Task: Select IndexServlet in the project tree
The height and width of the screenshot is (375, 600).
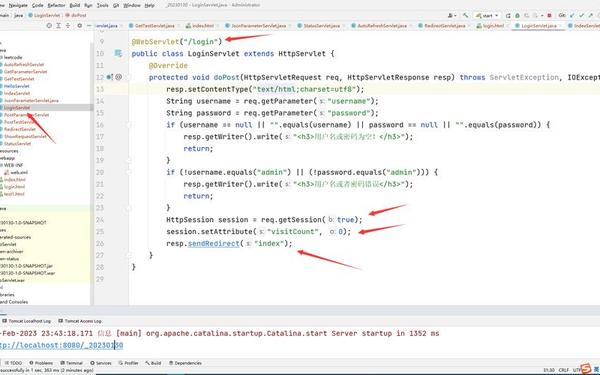Action: coord(17,93)
